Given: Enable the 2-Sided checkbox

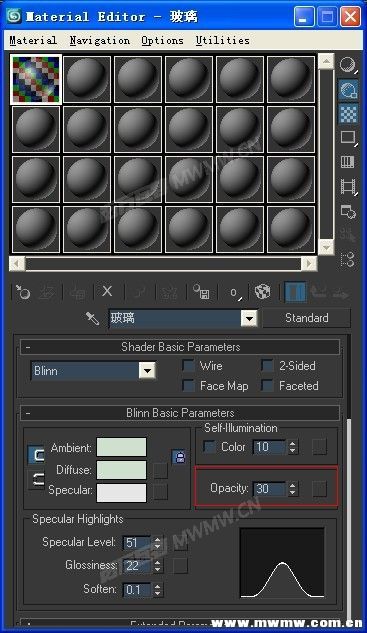Looking at the screenshot, I should click(267, 366).
